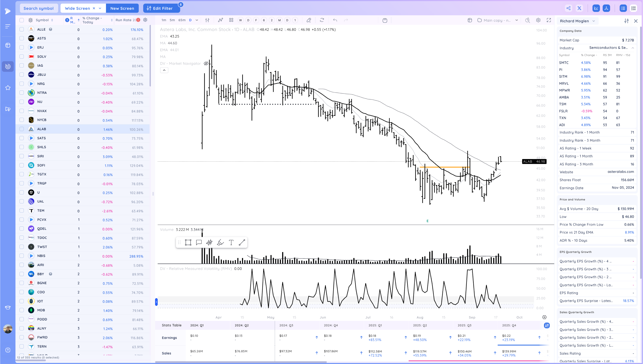Click the X (Twitter) share icon
This screenshot has height=364, width=643.
[x=579, y=8]
